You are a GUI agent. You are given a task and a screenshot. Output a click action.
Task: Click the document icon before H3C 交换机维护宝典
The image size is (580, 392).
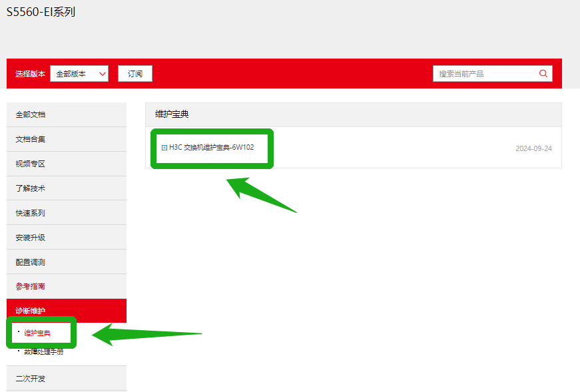(164, 148)
